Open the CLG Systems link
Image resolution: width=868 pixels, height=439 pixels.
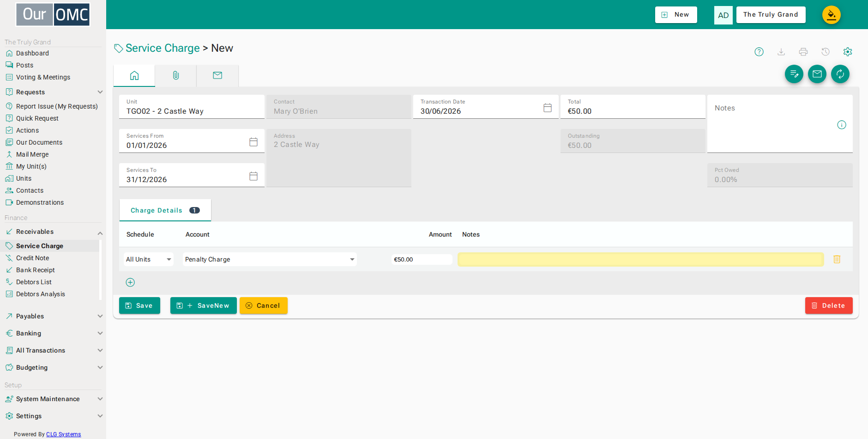64,434
